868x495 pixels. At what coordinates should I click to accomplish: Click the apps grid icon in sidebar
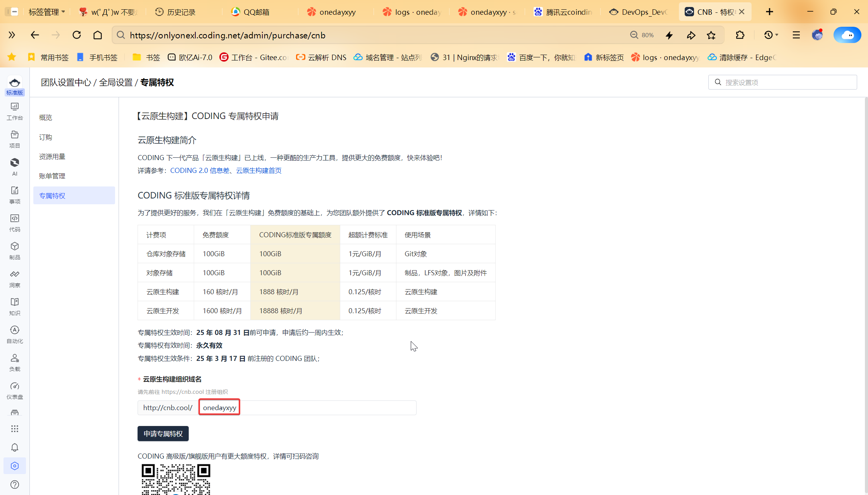tap(15, 429)
